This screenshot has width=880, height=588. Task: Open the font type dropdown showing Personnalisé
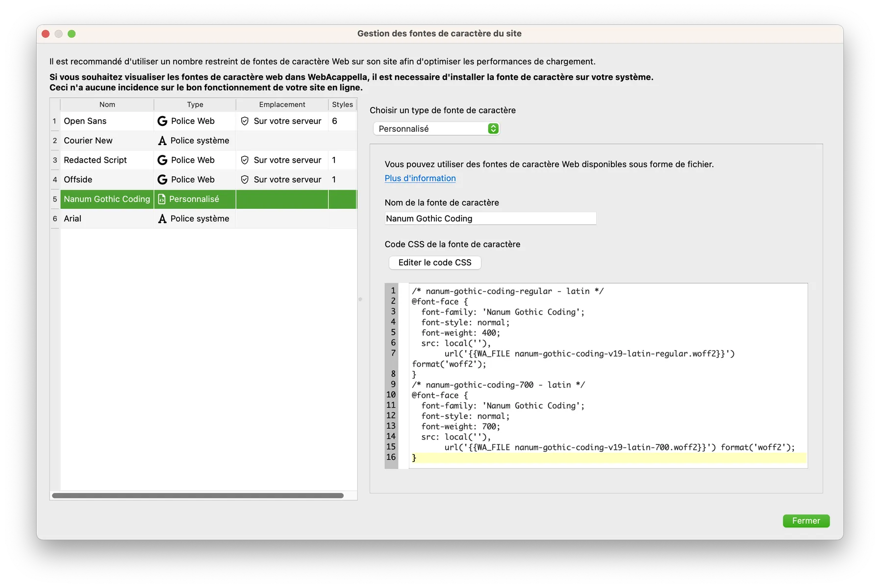[436, 129]
